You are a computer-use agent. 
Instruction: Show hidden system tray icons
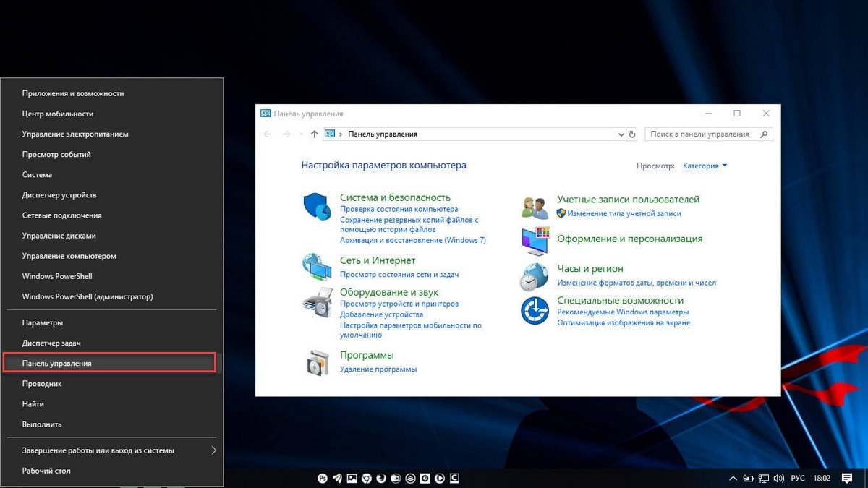733,479
